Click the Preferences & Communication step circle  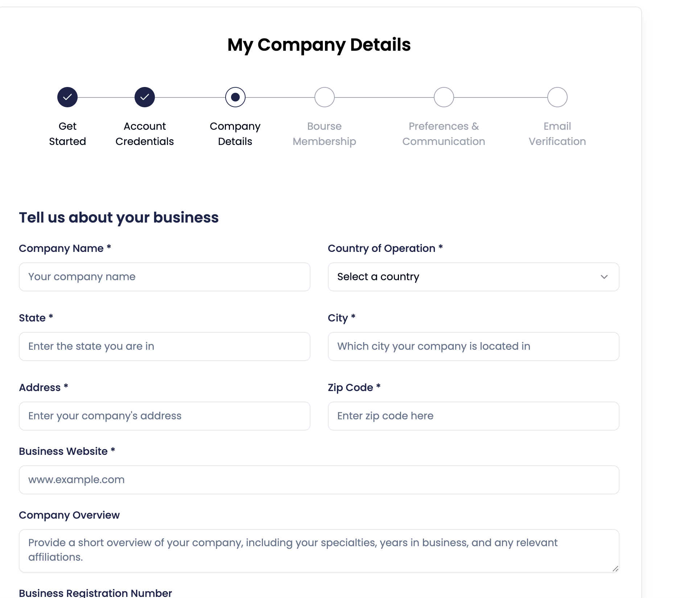tap(444, 97)
